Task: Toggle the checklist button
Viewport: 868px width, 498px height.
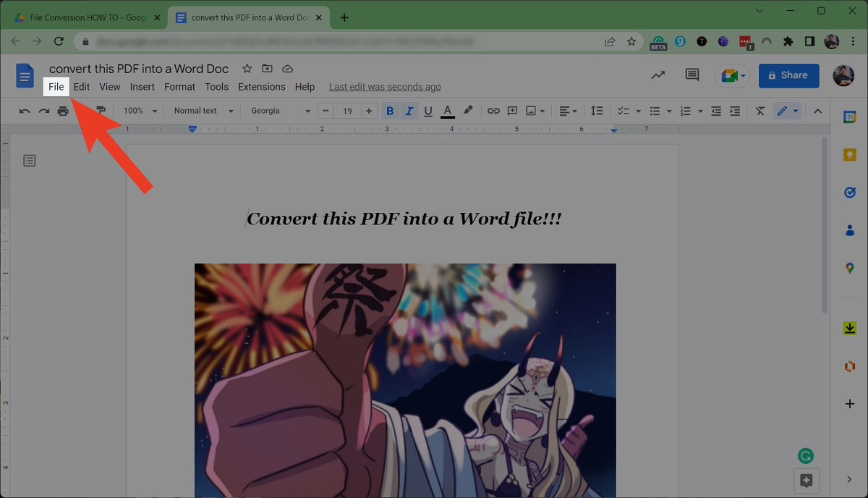Action: [x=622, y=111]
